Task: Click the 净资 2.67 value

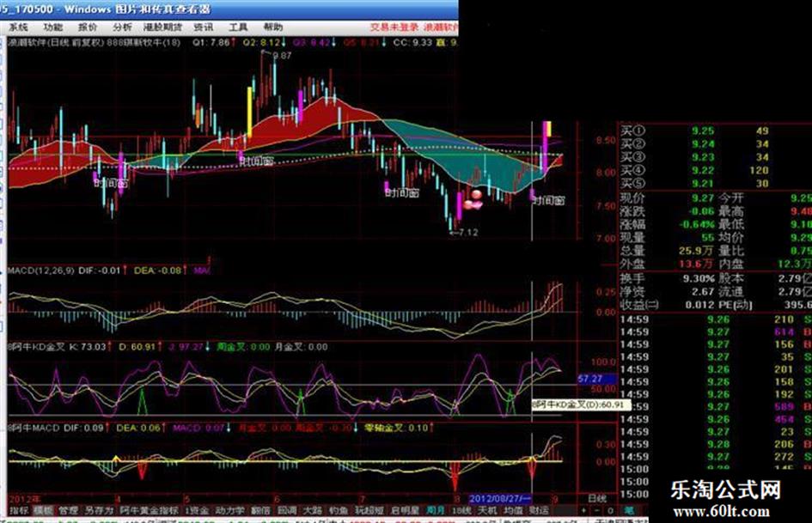Action: (x=703, y=291)
